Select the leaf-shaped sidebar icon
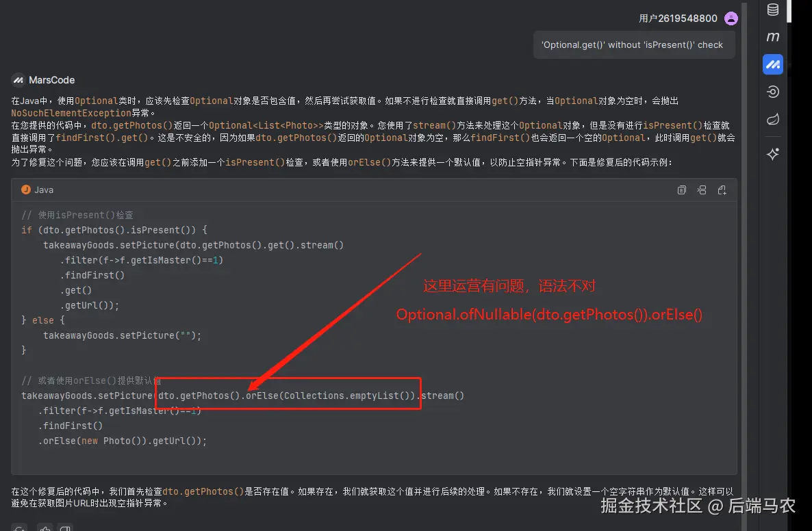Viewport: 812px width, 531px height. (x=772, y=119)
